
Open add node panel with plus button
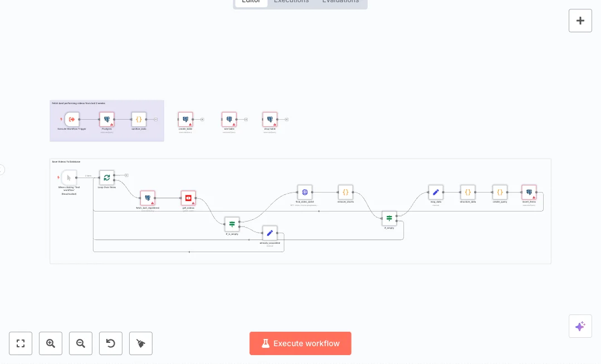pos(580,21)
